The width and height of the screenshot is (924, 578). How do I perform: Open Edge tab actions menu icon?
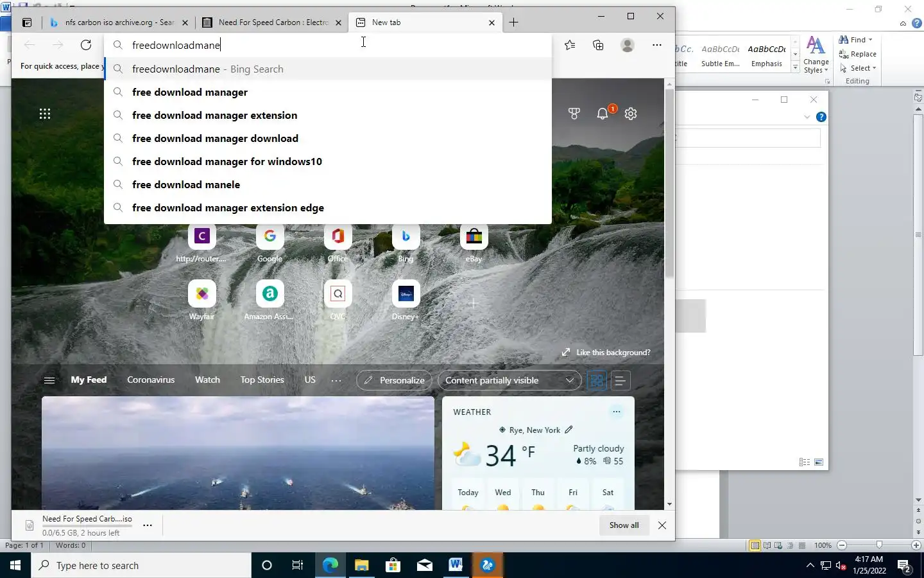tap(27, 22)
